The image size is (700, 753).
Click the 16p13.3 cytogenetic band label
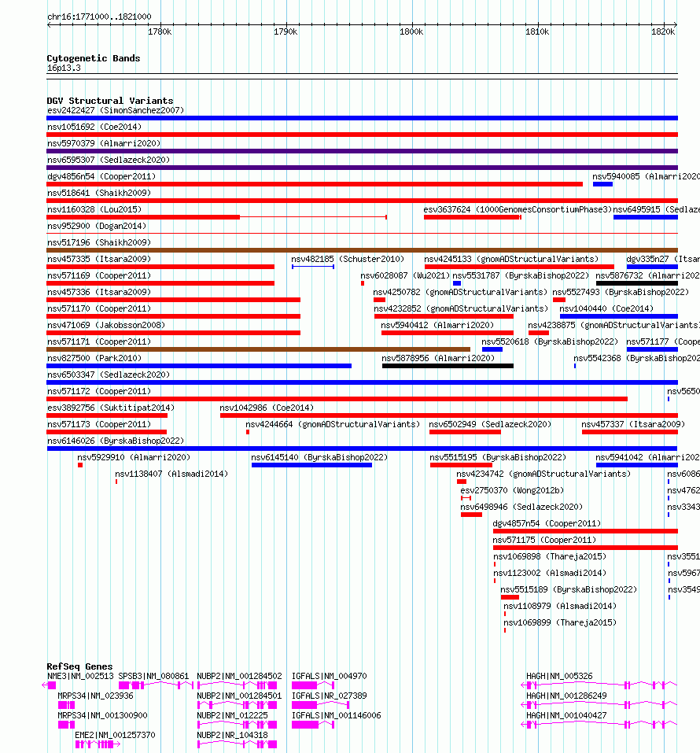coord(64,68)
